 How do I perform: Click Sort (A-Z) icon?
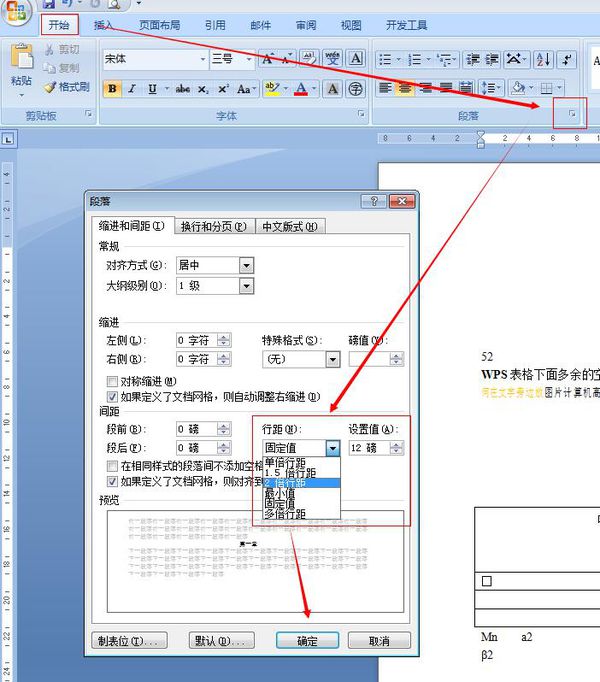pos(543,59)
